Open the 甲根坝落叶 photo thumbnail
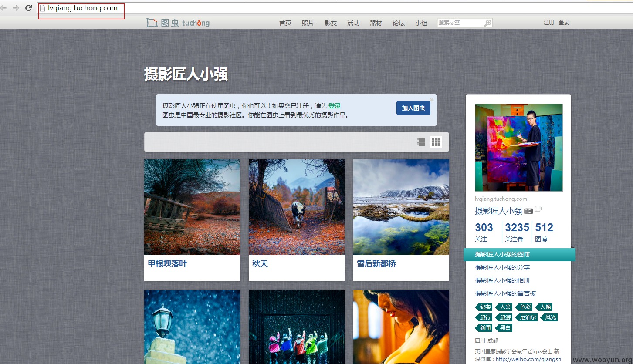This screenshot has height=364, width=633. (x=192, y=207)
